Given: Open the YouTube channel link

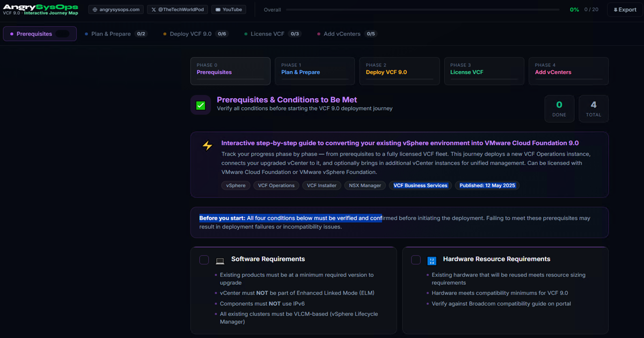Looking at the screenshot, I should point(228,10).
